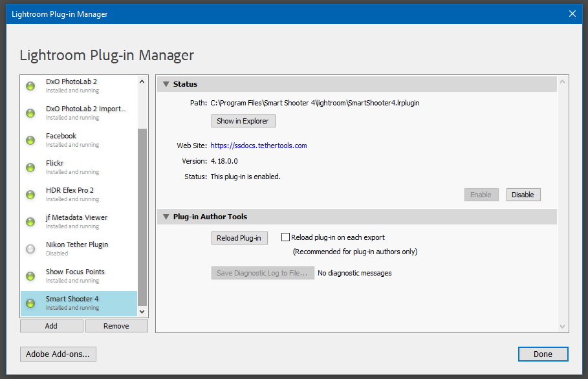Select the Smart Shooter 4 plug-in
Viewport: 588px width, 379px height.
[79, 303]
